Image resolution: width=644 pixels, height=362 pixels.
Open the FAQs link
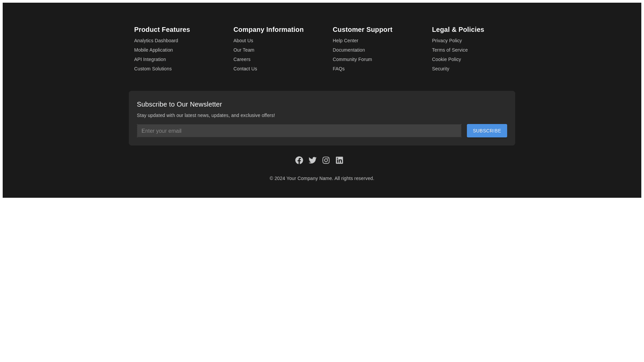tap(338, 69)
